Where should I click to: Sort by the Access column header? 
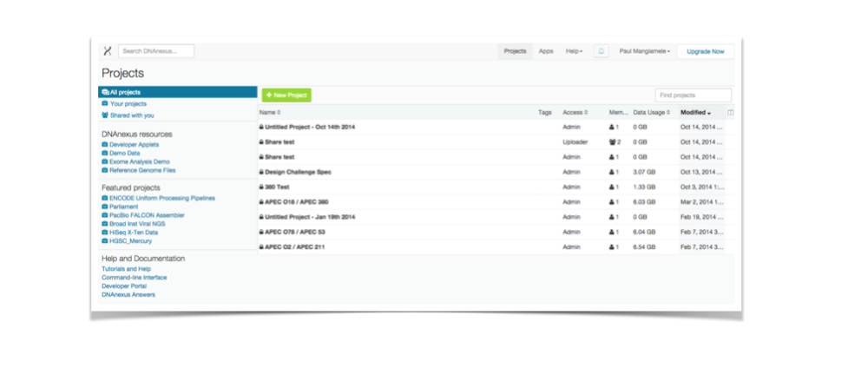pyautogui.click(x=575, y=112)
